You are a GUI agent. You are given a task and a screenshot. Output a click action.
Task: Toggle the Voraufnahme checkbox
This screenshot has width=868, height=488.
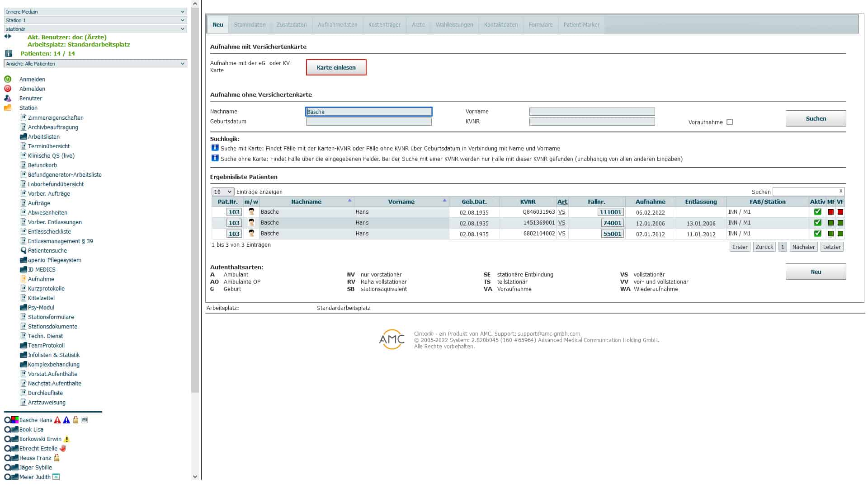729,122
